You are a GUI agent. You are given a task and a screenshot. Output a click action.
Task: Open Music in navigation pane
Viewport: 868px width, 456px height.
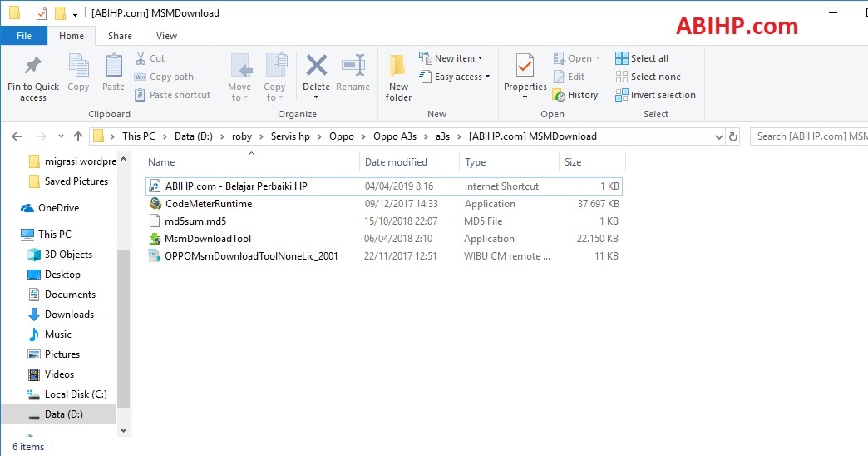tap(50, 335)
